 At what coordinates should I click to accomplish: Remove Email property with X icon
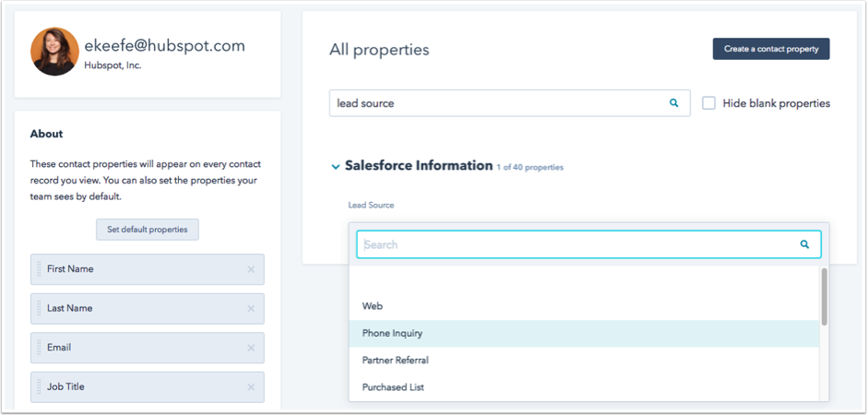(251, 348)
